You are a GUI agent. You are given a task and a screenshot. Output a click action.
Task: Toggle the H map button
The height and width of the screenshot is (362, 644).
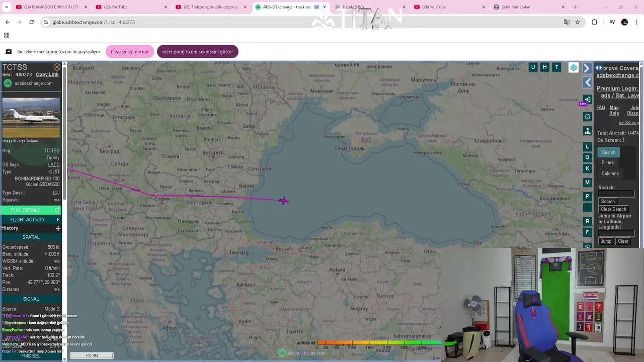(x=544, y=67)
